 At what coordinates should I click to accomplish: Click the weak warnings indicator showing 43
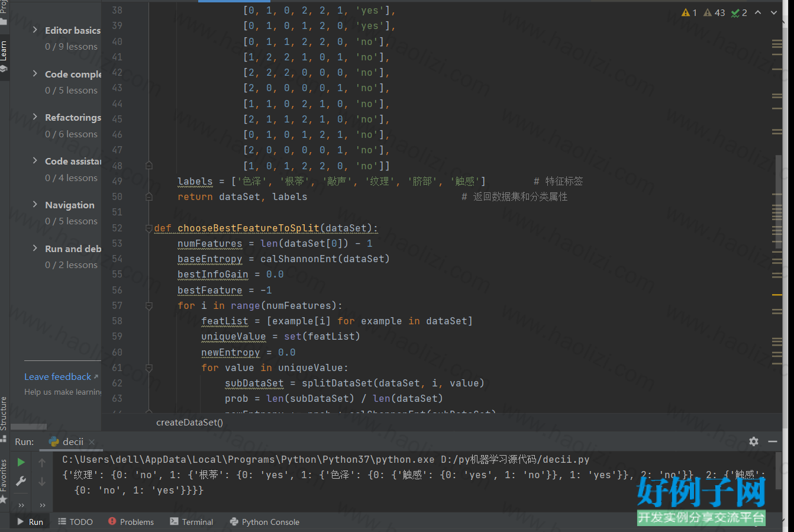(x=714, y=12)
